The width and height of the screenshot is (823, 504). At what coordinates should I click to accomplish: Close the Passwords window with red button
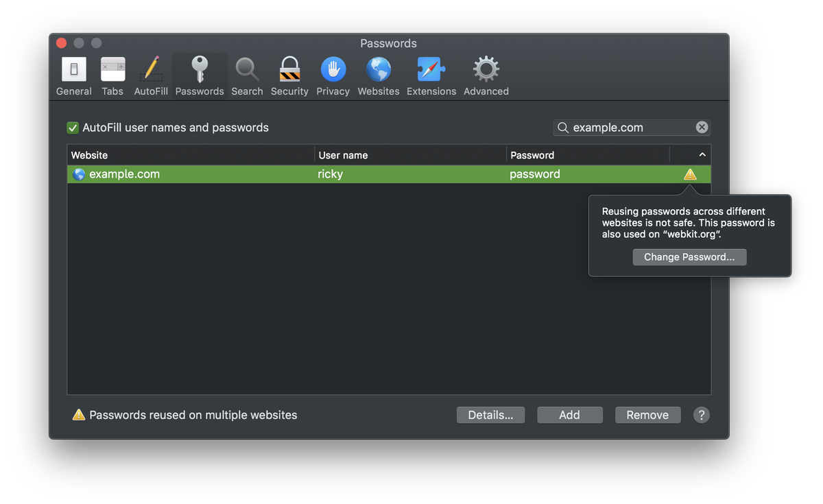61,43
